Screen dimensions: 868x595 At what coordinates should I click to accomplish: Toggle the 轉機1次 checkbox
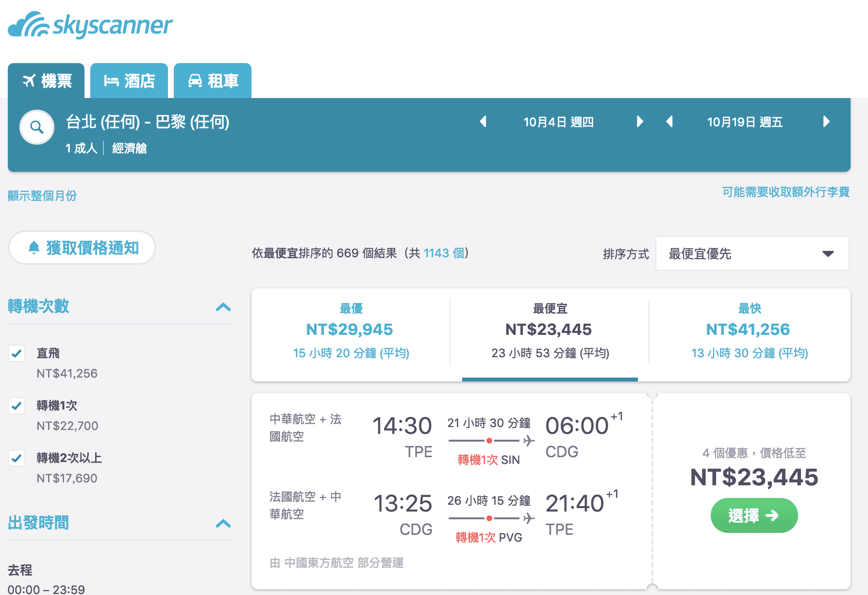pos(17,406)
